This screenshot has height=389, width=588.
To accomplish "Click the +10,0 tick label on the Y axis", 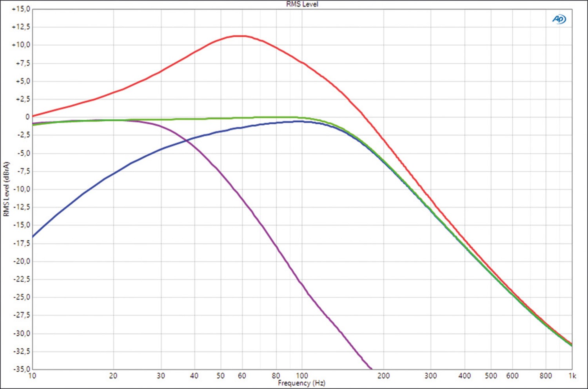I will click(21, 45).
